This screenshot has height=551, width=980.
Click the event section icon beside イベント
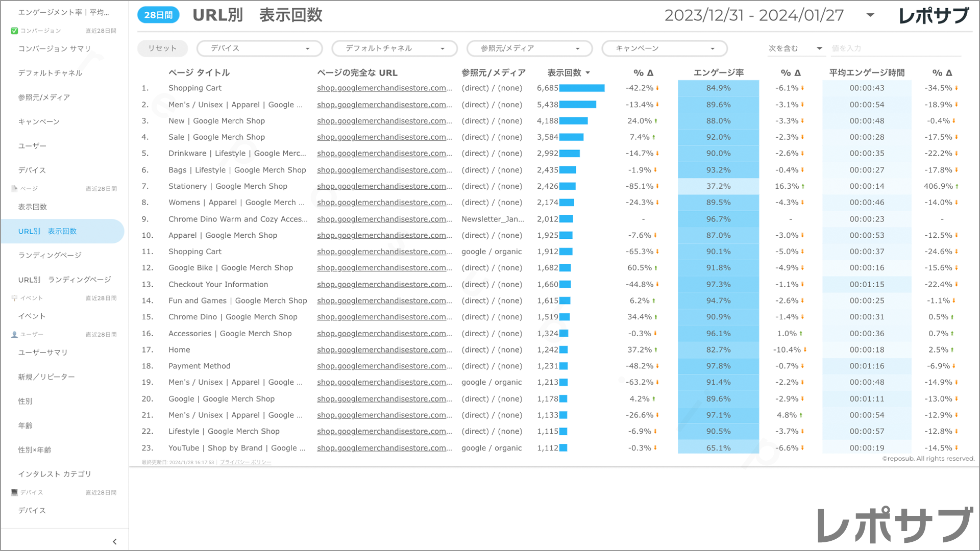14,298
